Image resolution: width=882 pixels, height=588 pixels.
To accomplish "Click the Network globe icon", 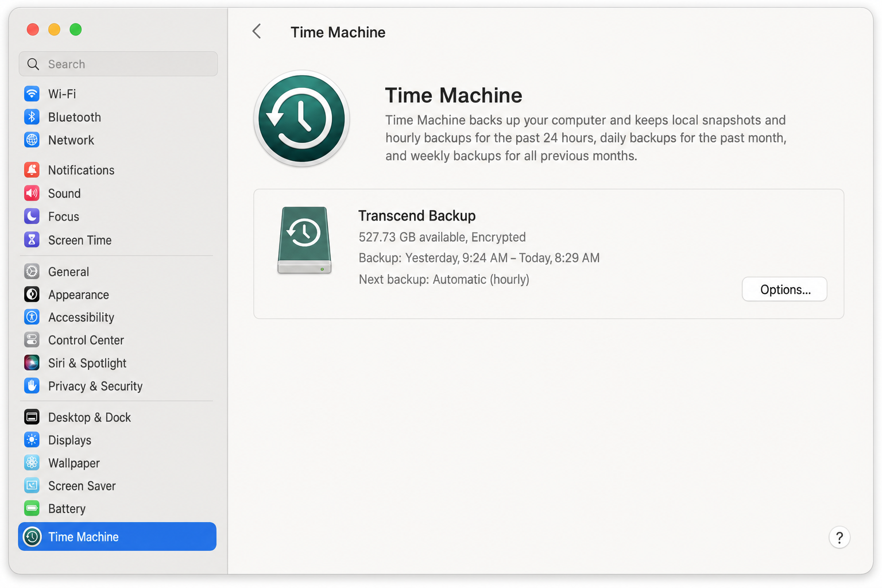I will coord(32,140).
